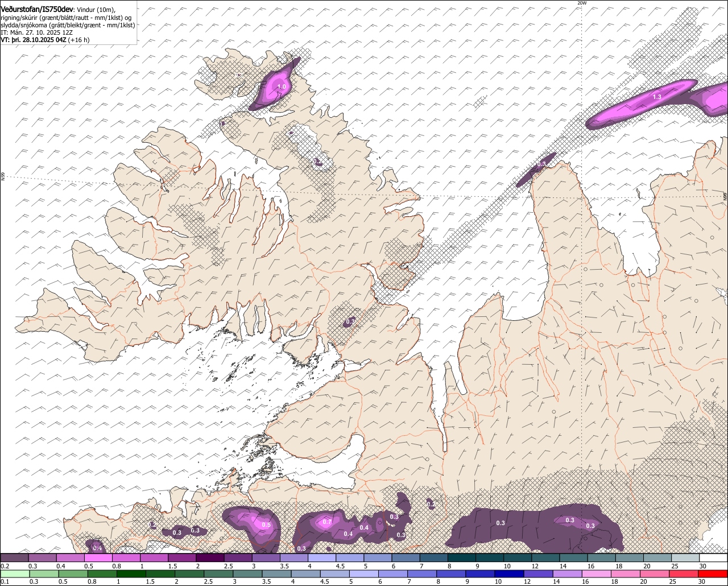Click the 30 label in the snow legend
The height and width of the screenshot is (586, 728).
[703, 566]
